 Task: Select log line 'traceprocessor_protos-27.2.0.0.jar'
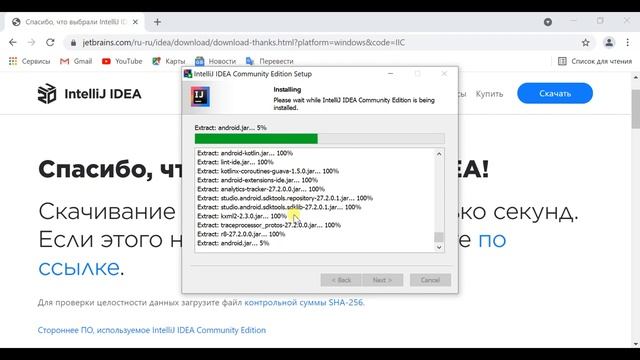coord(269,225)
